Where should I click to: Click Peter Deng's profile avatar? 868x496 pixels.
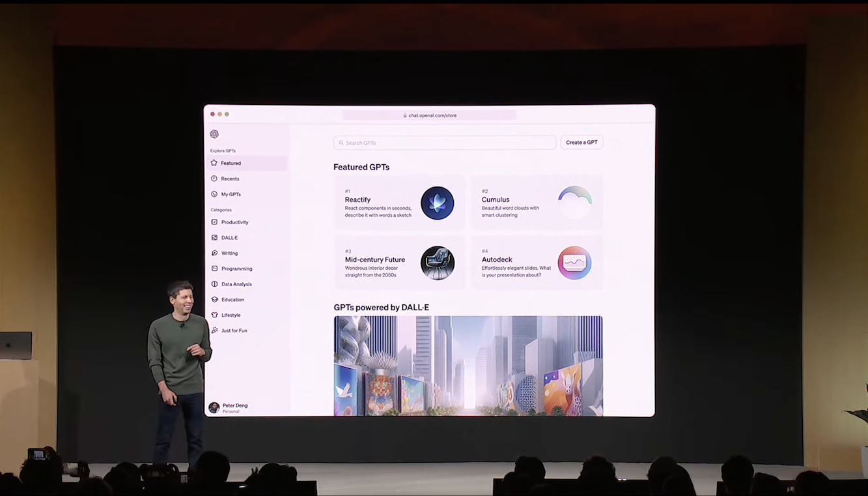pos(214,408)
